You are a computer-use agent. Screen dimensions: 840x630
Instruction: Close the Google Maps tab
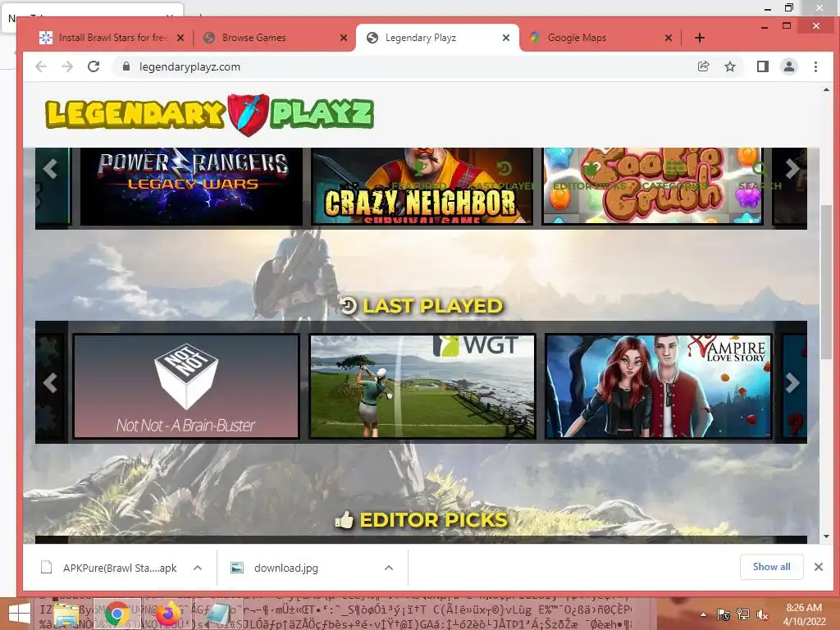coord(668,38)
